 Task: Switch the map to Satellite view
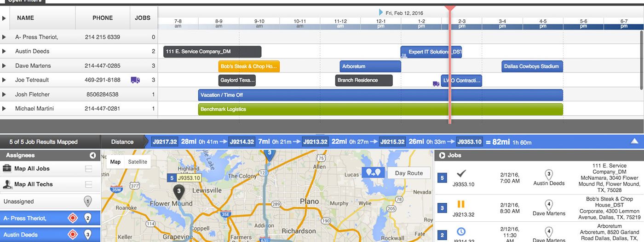pos(138,162)
